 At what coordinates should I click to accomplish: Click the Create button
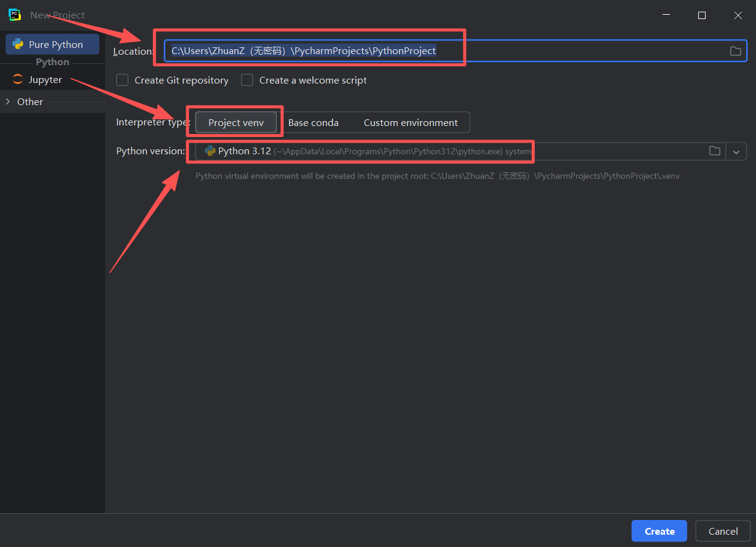click(x=660, y=531)
